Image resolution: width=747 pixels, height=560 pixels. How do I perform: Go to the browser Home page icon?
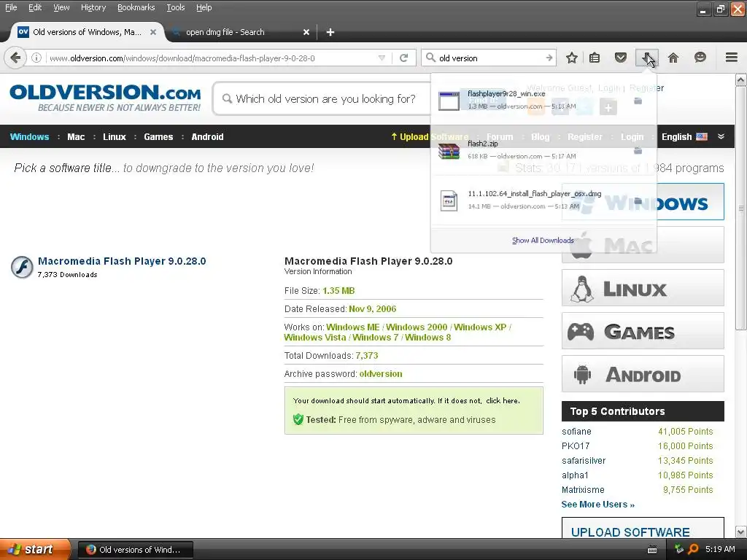673,58
